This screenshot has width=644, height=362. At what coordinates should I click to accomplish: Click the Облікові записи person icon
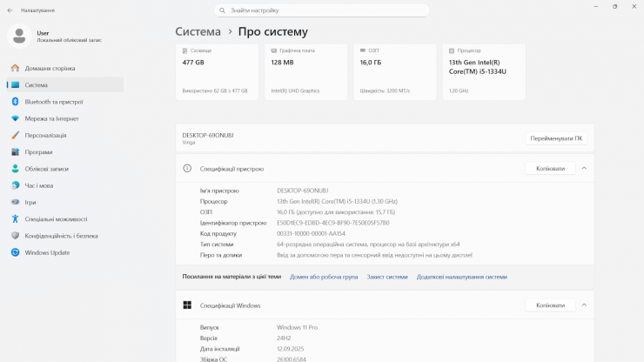(x=16, y=169)
